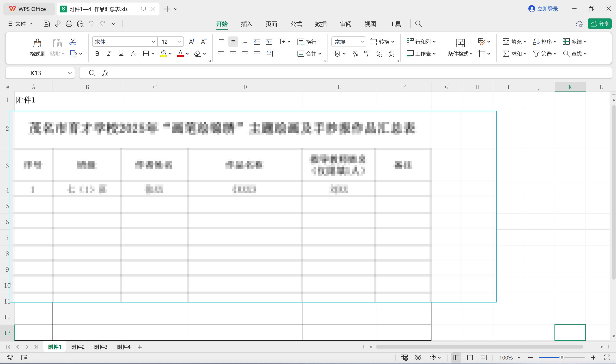Screen dimensions: 616x364
Task: Toggle Italic formatting
Action: [109, 53]
